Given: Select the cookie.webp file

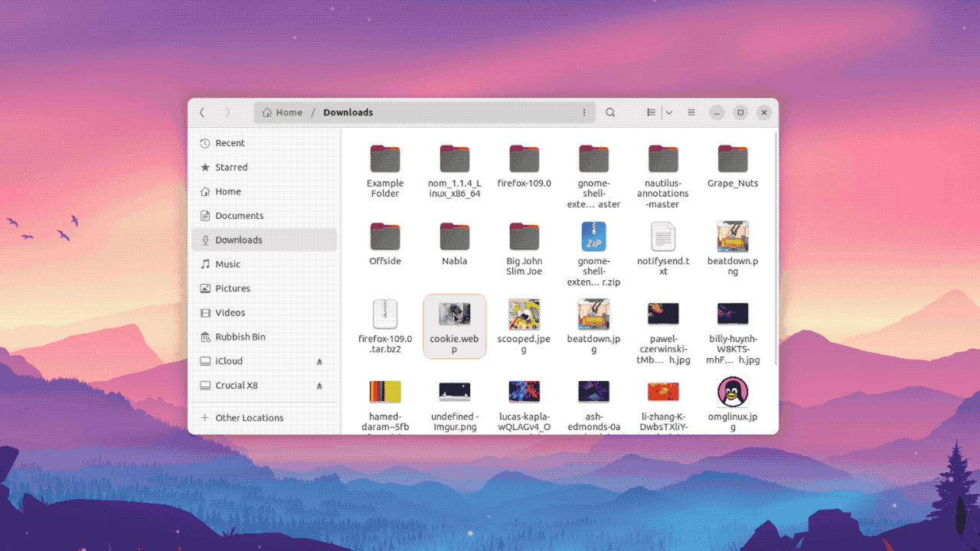Looking at the screenshot, I should (x=454, y=325).
